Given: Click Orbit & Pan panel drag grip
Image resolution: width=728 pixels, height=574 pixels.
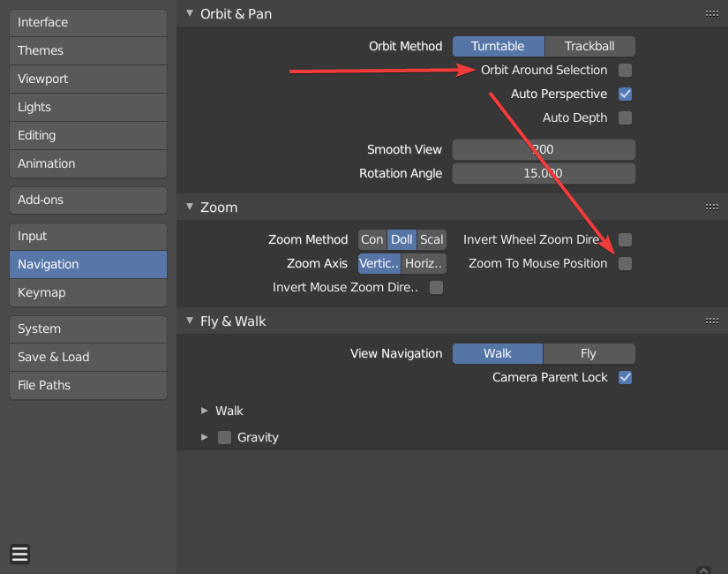Looking at the screenshot, I should 711,13.
